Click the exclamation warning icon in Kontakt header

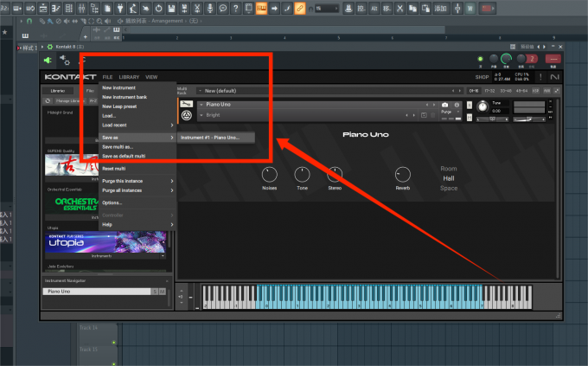(540, 77)
